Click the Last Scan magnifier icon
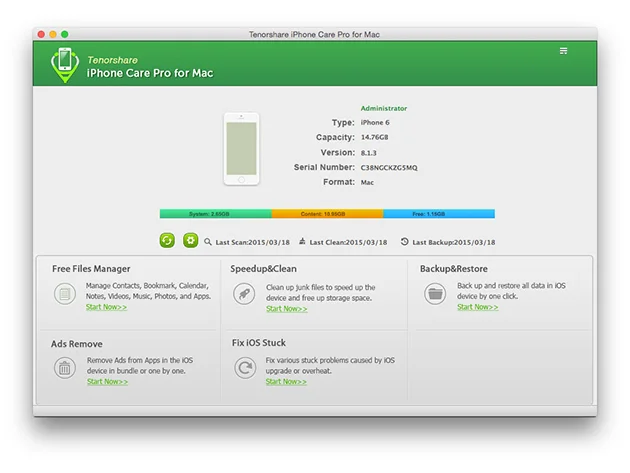This screenshot has height=473, width=630. (208, 242)
